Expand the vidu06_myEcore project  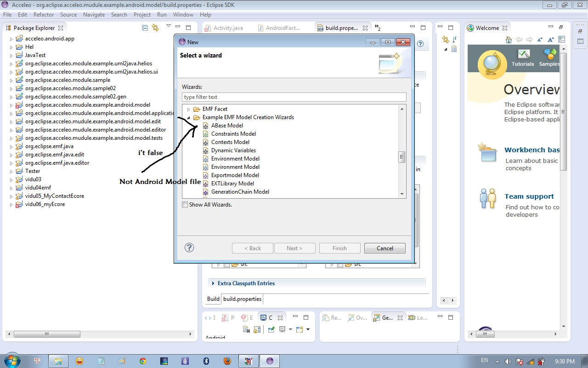click(x=11, y=204)
